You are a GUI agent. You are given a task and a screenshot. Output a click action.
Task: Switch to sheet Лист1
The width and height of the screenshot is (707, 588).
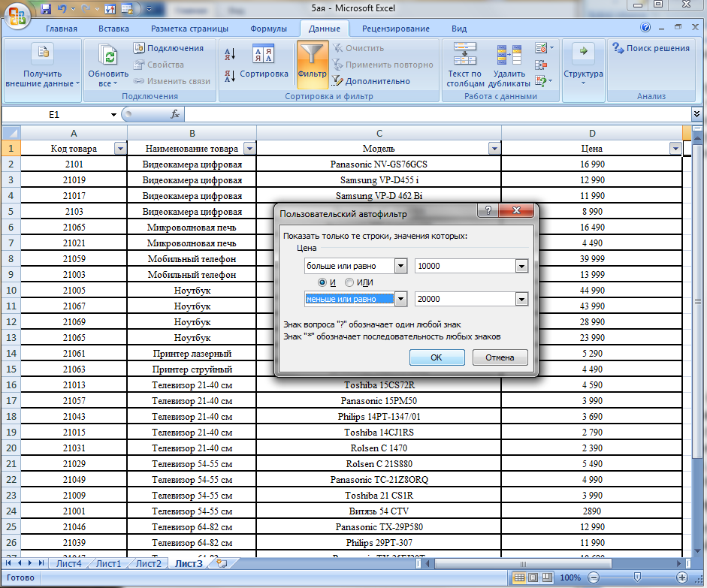coord(109,563)
